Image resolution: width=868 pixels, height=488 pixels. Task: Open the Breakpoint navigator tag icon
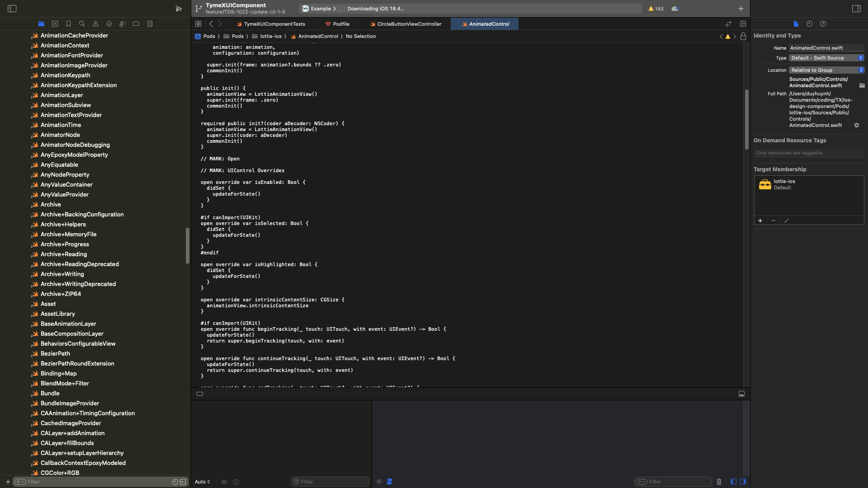(x=136, y=24)
